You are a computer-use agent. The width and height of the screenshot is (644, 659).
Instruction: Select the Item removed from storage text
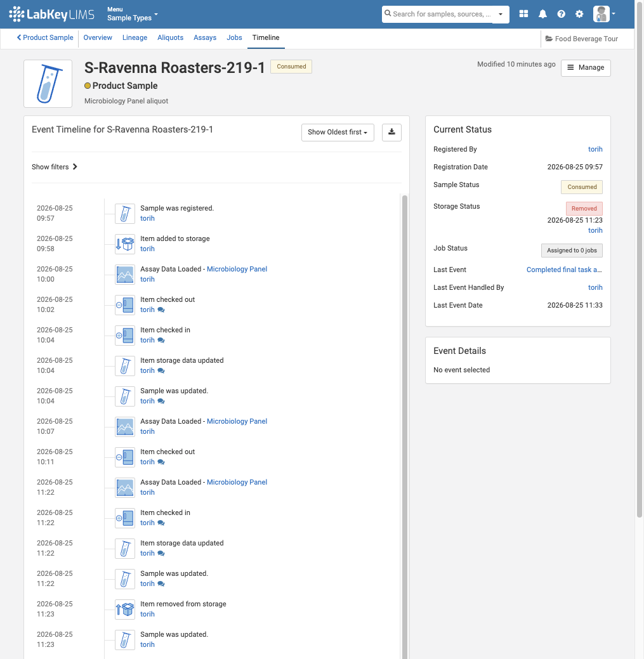pos(183,604)
